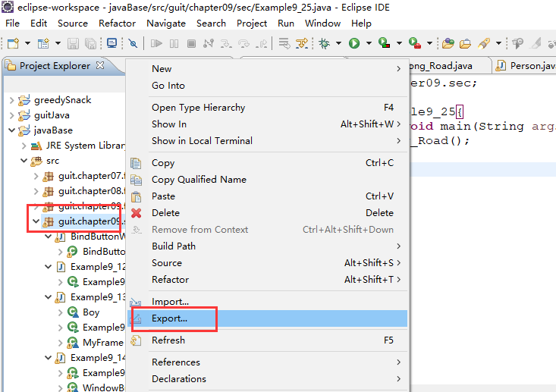
Task: Open the New wizard dropdown arrow
Action: tap(27, 43)
